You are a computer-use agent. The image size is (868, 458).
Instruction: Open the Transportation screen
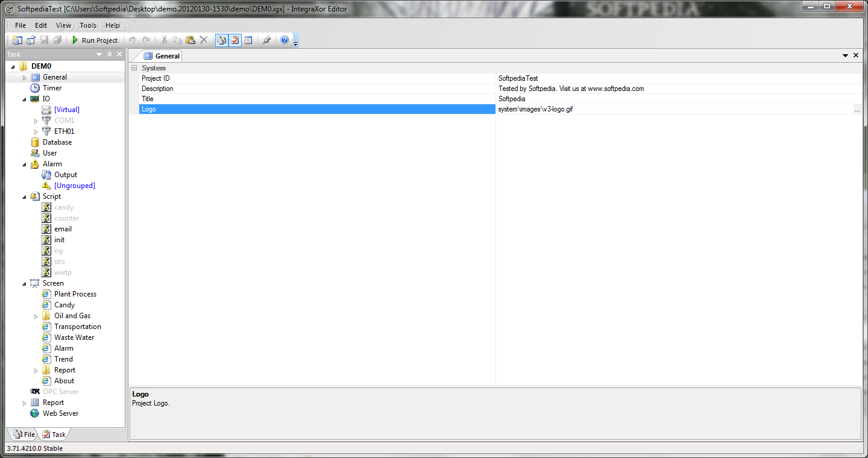point(78,327)
